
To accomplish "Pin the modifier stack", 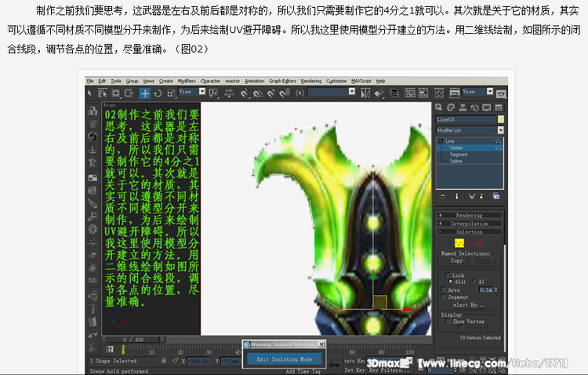I will click(x=442, y=196).
